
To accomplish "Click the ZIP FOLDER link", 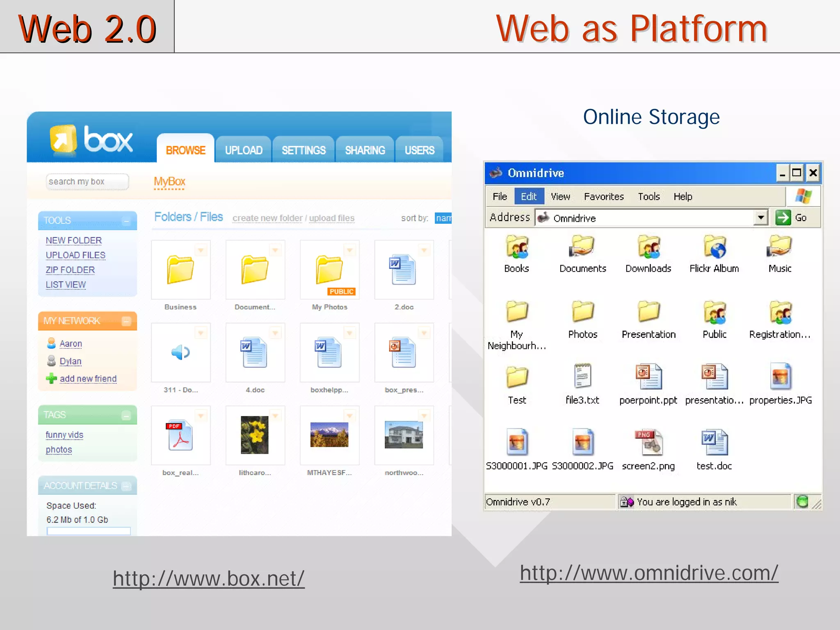I will [70, 270].
